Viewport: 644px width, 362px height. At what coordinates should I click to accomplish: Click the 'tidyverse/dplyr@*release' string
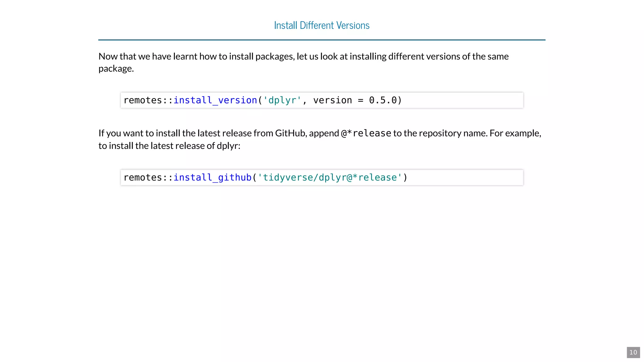330,178
